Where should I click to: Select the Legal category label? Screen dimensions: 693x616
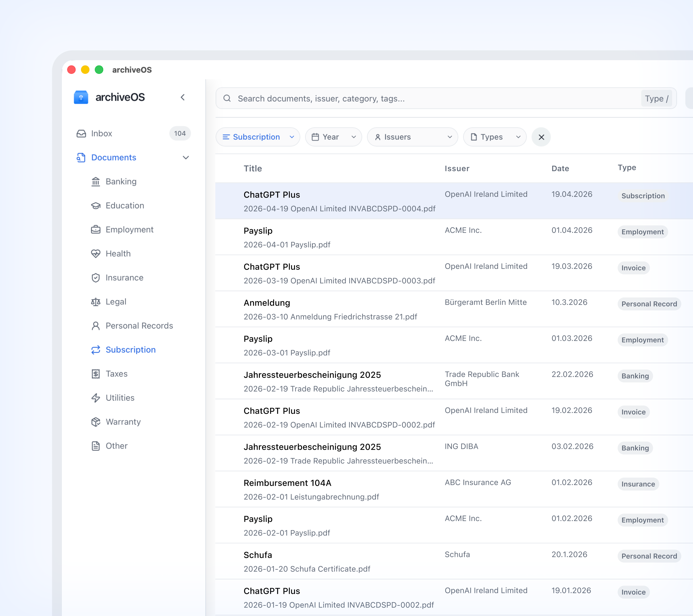pos(116,302)
